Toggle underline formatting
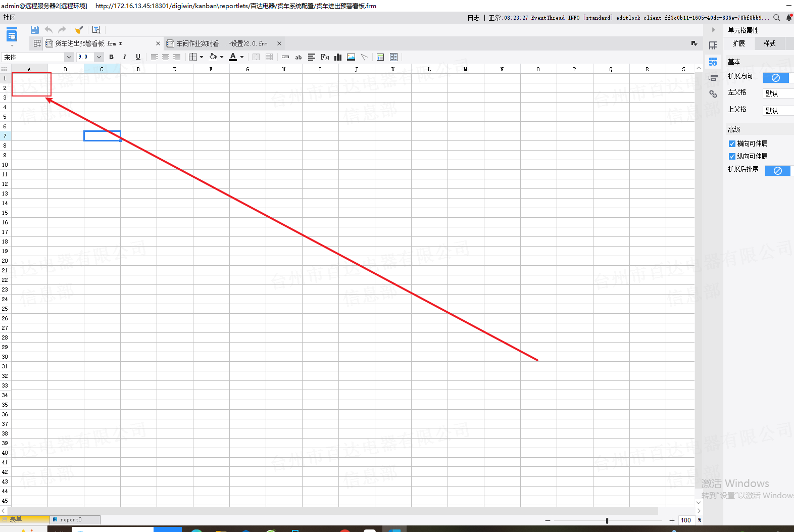This screenshot has width=794, height=532. click(x=138, y=57)
